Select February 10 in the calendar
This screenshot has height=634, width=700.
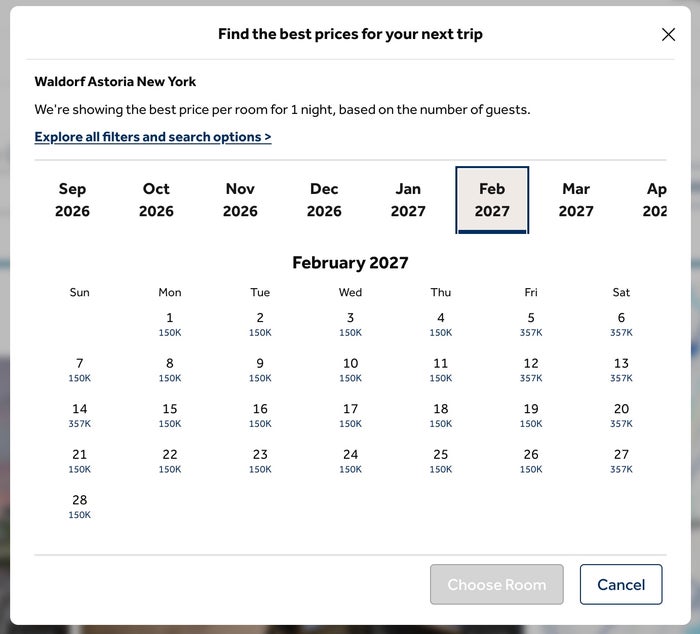(x=350, y=370)
